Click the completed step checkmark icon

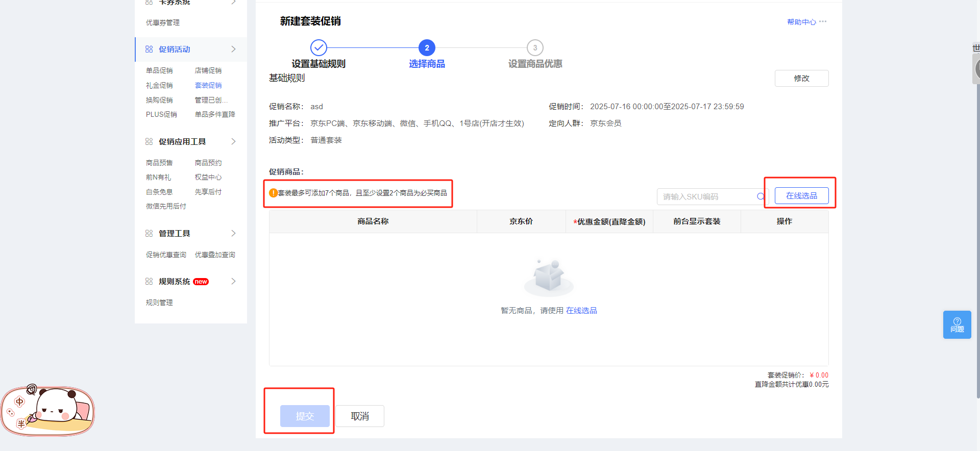coord(318,48)
